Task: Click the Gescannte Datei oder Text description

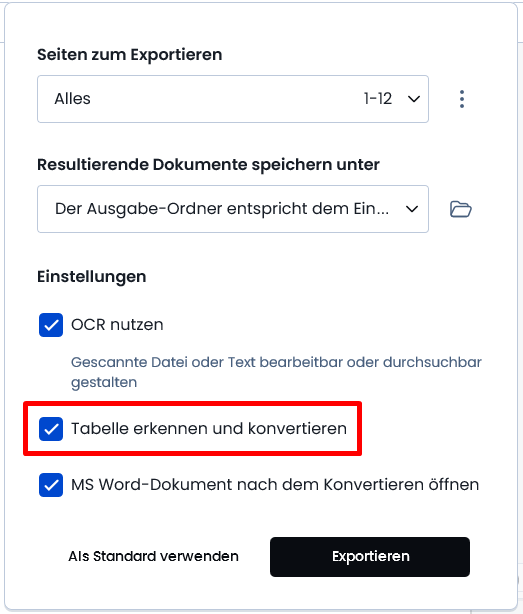Action: point(276,372)
